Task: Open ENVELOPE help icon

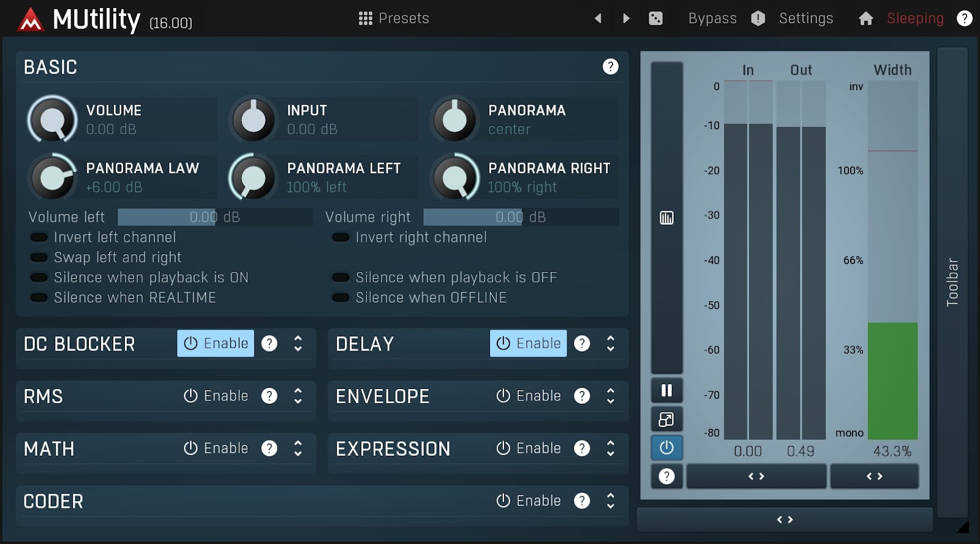Action: [582, 396]
